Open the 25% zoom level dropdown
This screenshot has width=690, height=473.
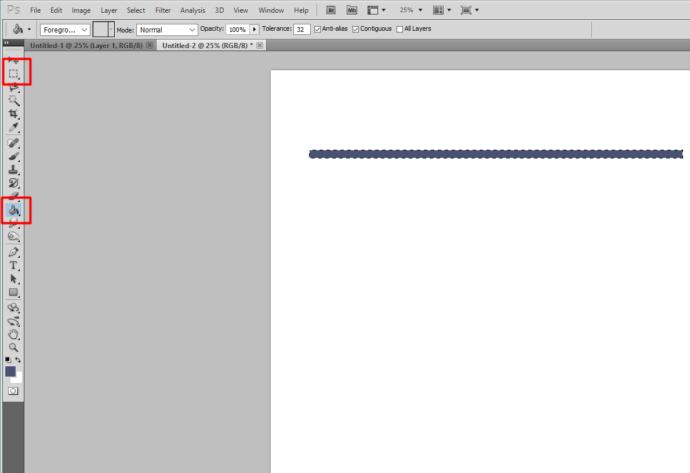click(410, 10)
